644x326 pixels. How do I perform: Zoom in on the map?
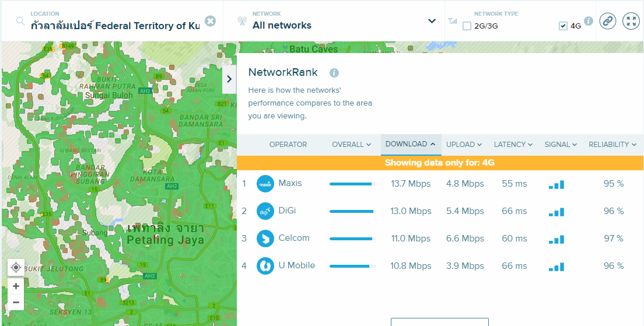click(x=16, y=286)
